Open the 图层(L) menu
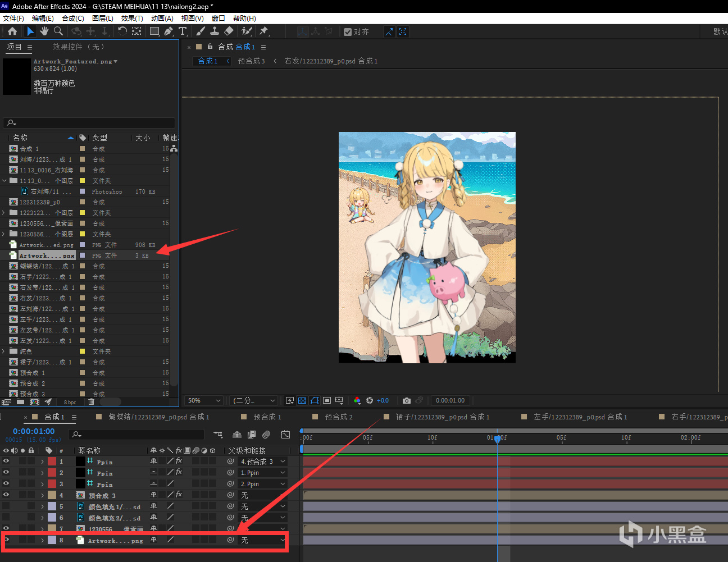This screenshot has height=562, width=728. click(103, 19)
